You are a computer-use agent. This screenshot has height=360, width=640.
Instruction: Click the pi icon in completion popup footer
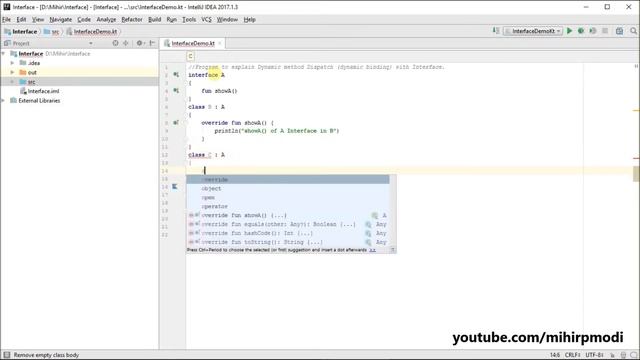393,250
